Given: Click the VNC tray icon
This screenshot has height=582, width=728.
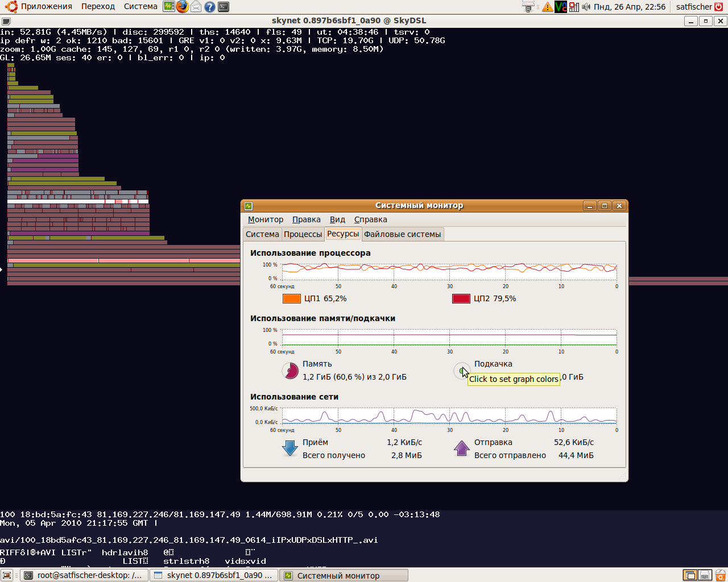Looking at the screenshot, I should tap(560, 7).
